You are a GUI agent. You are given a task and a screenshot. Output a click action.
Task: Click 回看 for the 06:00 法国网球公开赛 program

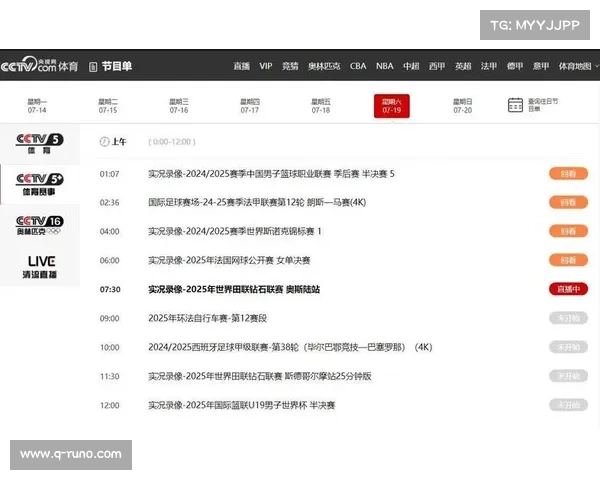coord(567,260)
